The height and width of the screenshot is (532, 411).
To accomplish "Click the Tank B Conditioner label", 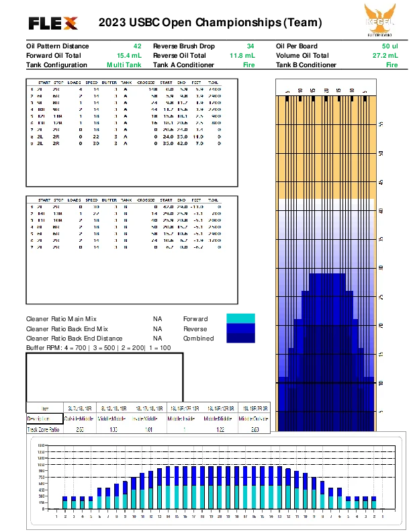I will [306, 64].
